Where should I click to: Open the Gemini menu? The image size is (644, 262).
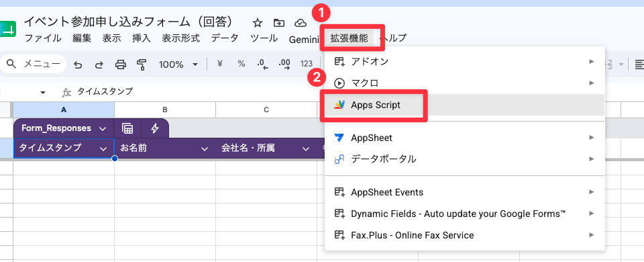(x=304, y=39)
